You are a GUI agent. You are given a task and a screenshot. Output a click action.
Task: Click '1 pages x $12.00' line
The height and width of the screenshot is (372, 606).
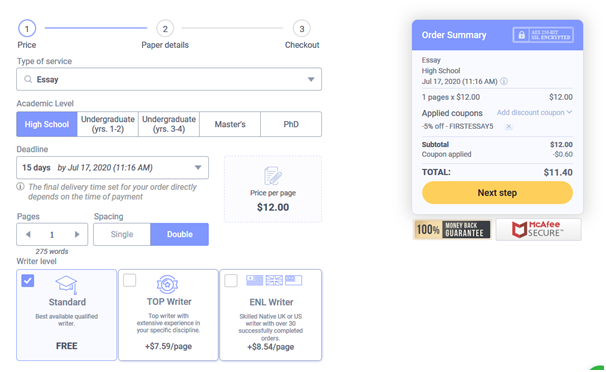point(451,97)
